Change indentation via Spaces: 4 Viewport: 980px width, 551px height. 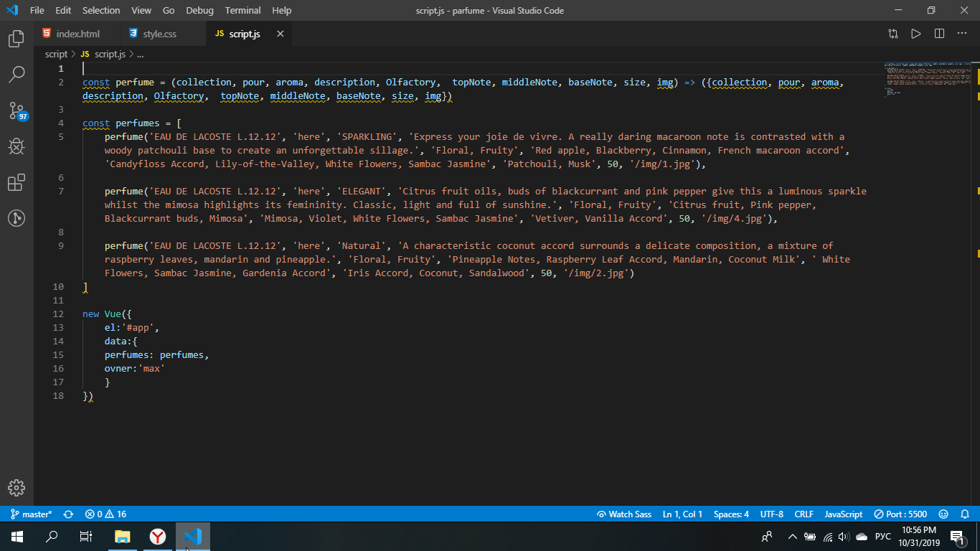[x=731, y=514]
